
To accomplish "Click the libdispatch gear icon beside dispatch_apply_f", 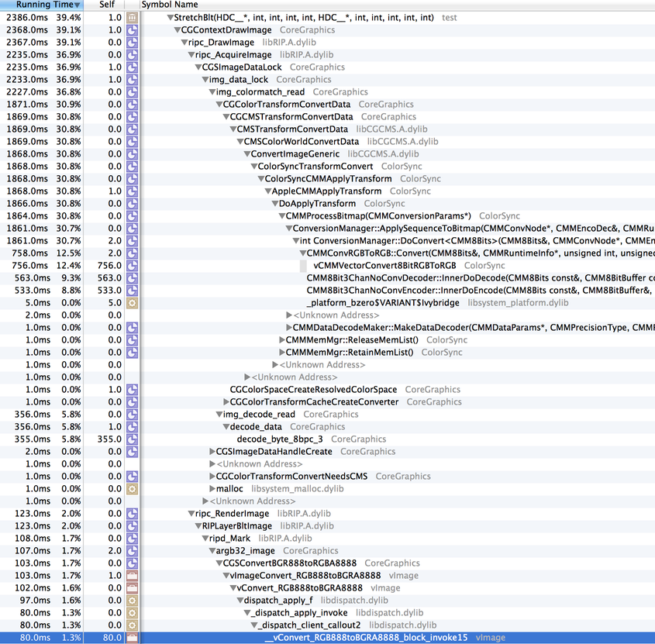I will pyautogui.click(x=132, y=601).
